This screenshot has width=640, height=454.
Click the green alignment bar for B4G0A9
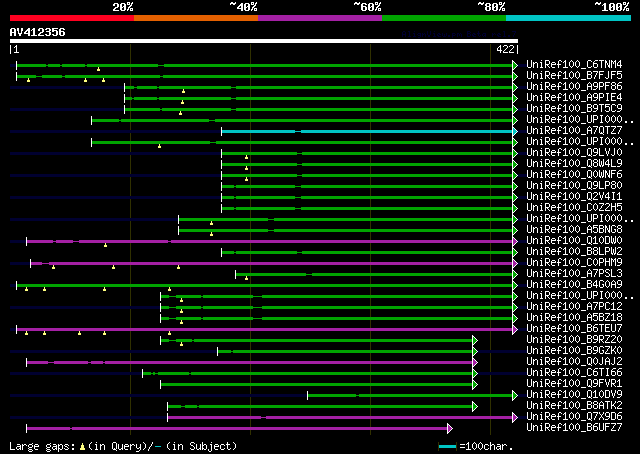tap(264, 285)
